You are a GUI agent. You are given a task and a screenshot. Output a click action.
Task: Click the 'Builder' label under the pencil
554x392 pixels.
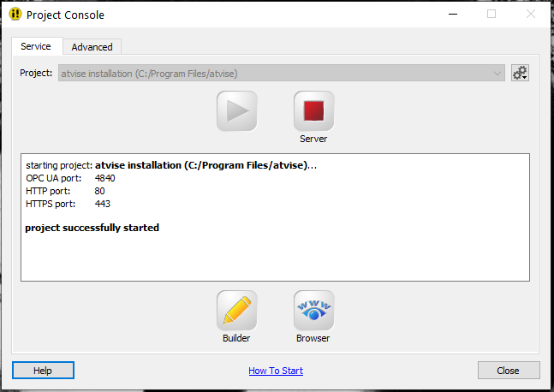point(236,338)
